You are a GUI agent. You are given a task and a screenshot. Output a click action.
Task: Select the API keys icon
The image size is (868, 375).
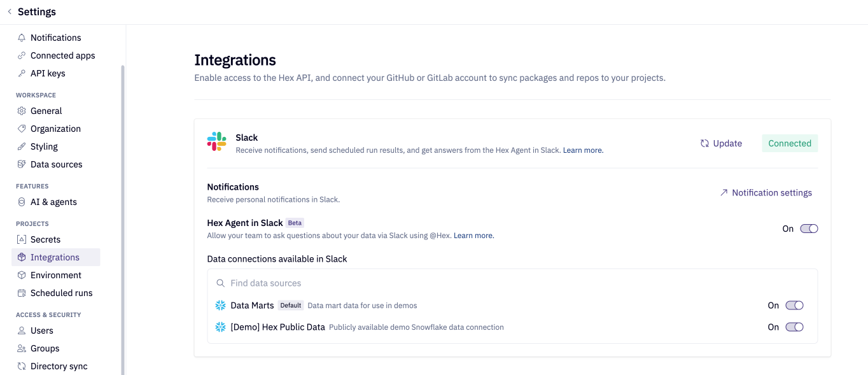(21, 73)
